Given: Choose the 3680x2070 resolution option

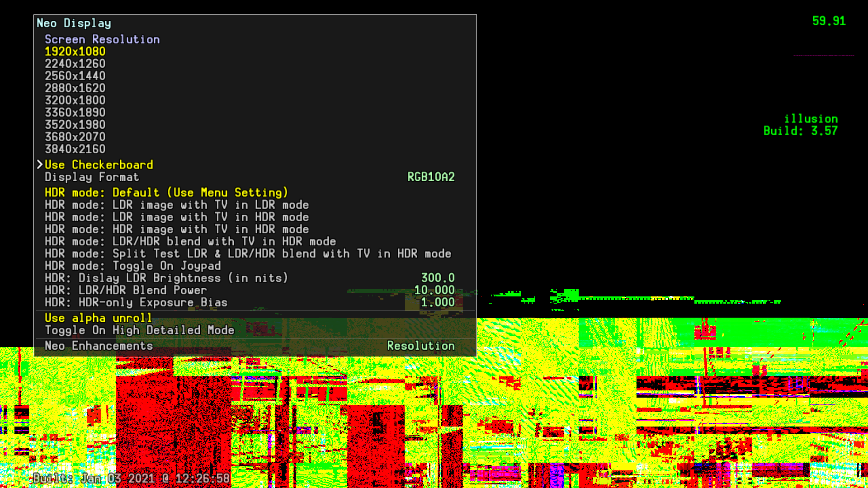Looking at the screenshot, I should click(75, 137).
